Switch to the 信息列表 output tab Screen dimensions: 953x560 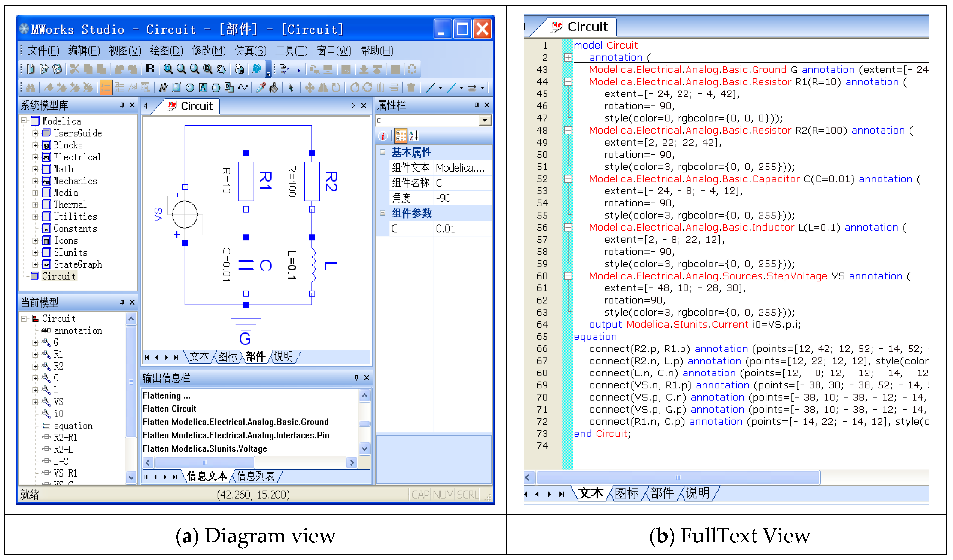256,476
